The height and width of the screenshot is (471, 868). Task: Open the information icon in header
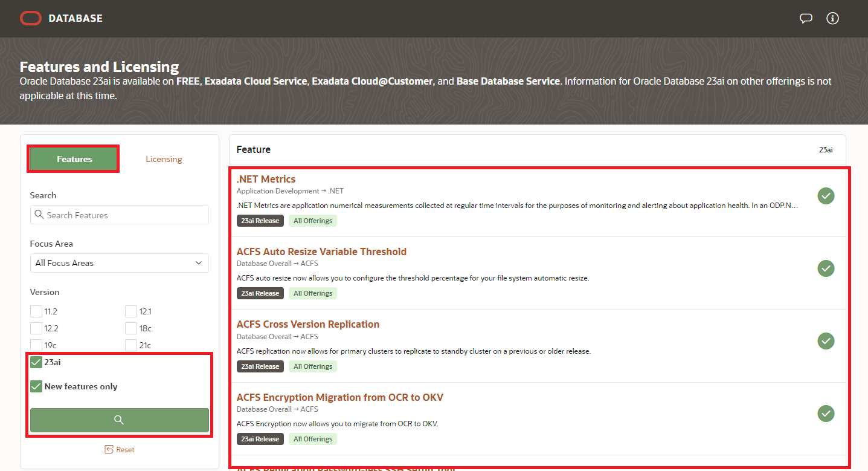833,18
